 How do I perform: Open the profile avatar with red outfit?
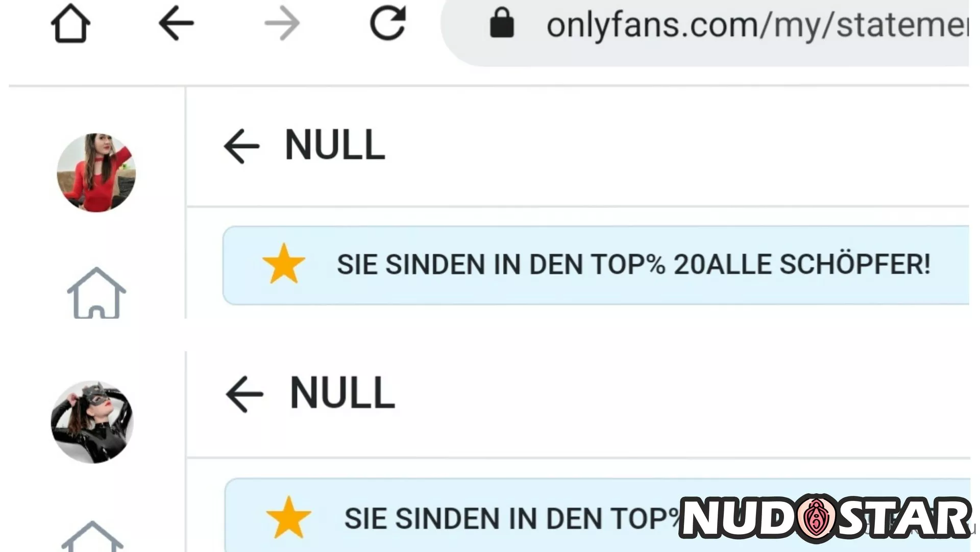coord(96,173)
